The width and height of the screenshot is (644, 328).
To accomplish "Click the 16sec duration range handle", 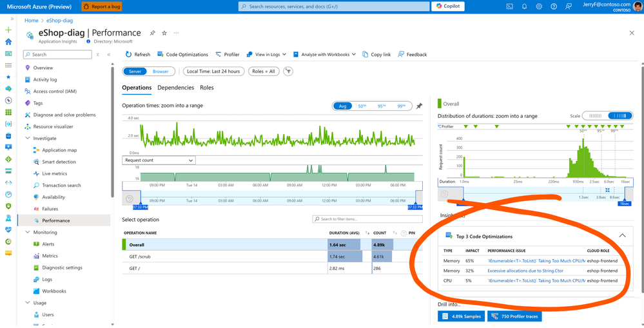I will pos(625,203).
